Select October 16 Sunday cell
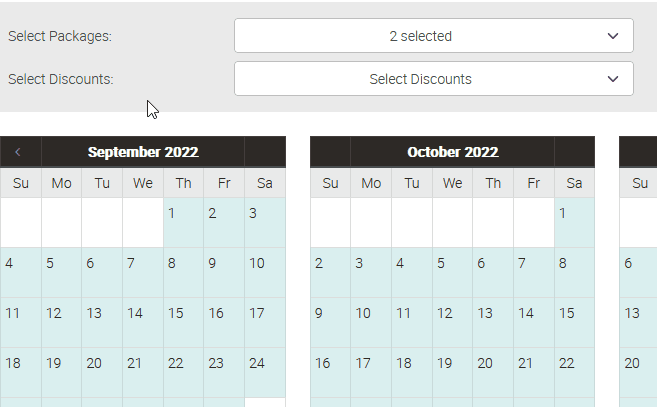The height and width of the screenshot is (407, 657). click(331, 372)
